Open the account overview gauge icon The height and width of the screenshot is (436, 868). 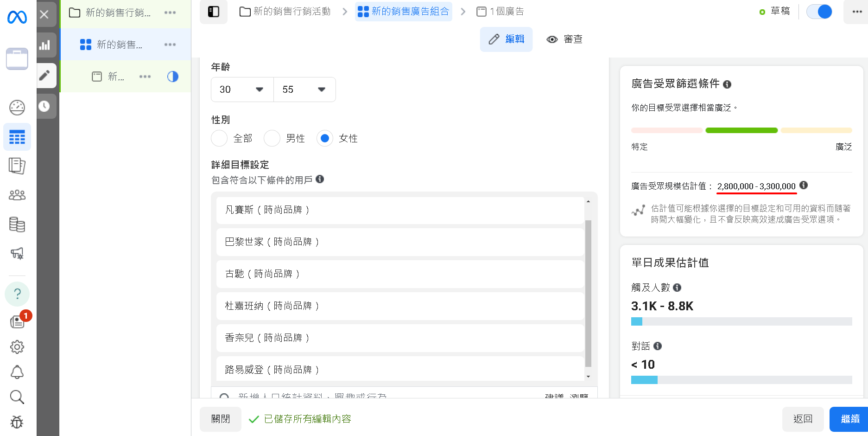tap(17, 108)
